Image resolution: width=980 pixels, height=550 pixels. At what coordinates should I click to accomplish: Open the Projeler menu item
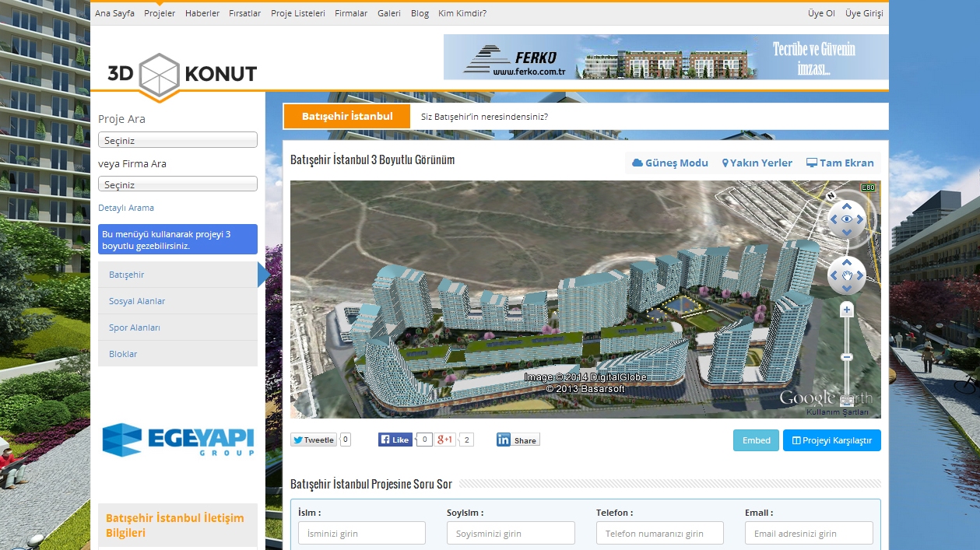(160, 13)
